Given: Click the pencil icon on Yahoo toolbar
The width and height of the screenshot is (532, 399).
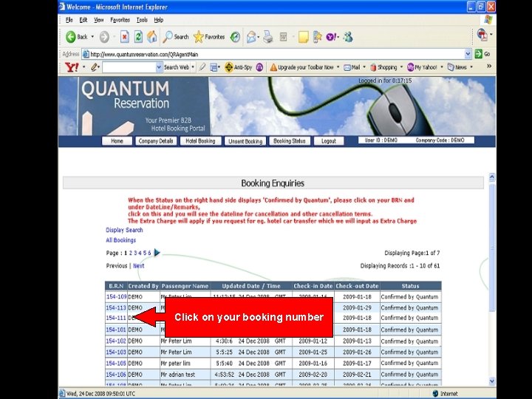Looking at the screenshot, I should (x=95, y=67).
